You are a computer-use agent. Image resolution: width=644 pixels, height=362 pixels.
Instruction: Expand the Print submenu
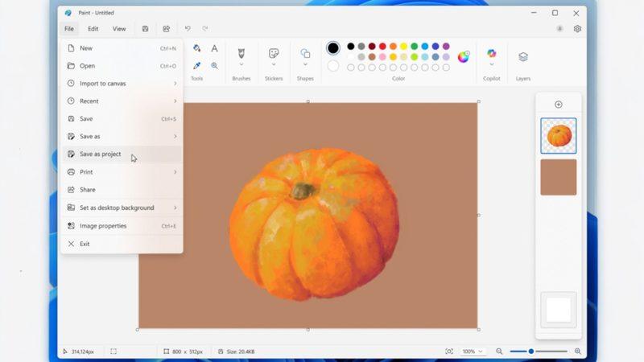click(x=122, y=172)
